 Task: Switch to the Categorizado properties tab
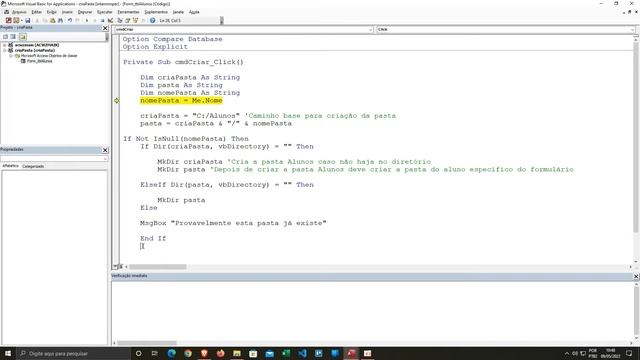pyautogui.click(x=33, y=166)
